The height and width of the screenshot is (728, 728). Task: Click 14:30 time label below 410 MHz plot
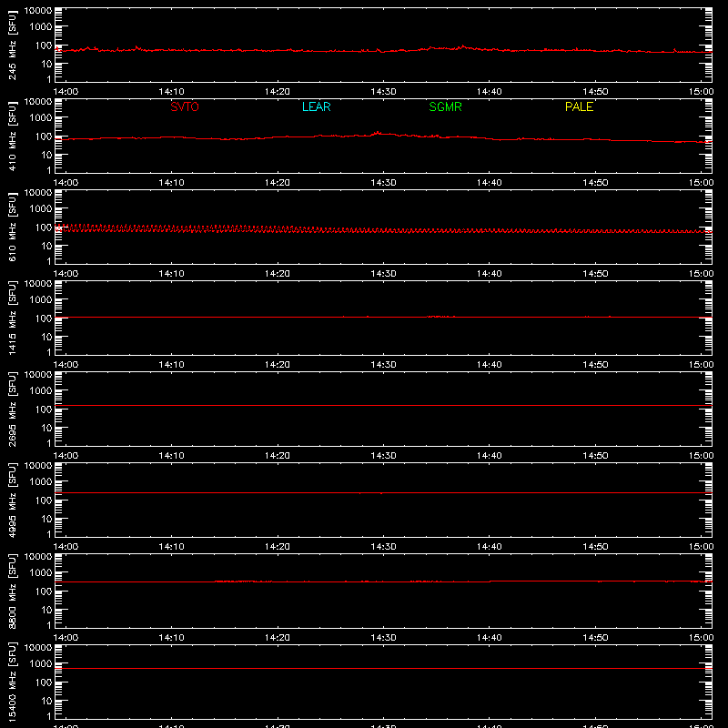[383, 183]
